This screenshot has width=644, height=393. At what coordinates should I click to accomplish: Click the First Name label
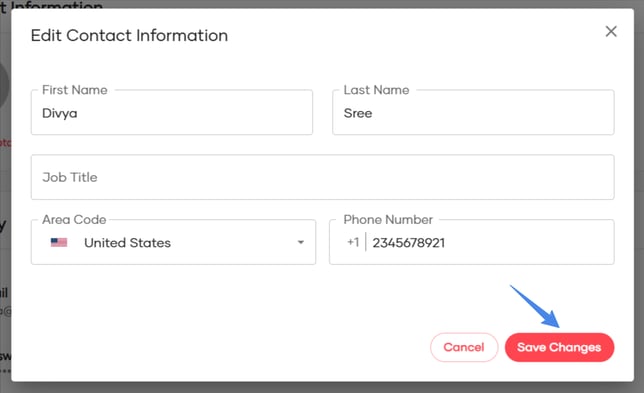75,90
